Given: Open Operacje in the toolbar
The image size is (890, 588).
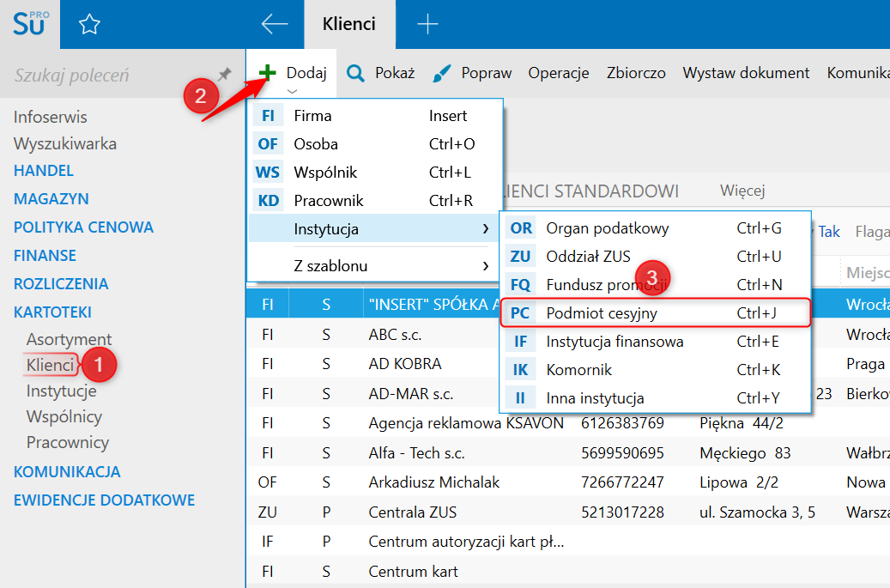Looking at the screenshot, I should (558, 73).
